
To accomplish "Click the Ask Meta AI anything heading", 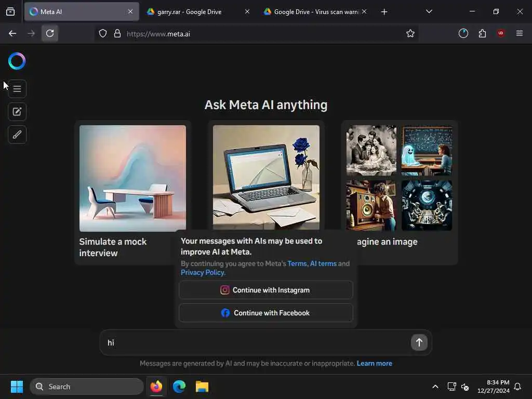I will [266, 105].
